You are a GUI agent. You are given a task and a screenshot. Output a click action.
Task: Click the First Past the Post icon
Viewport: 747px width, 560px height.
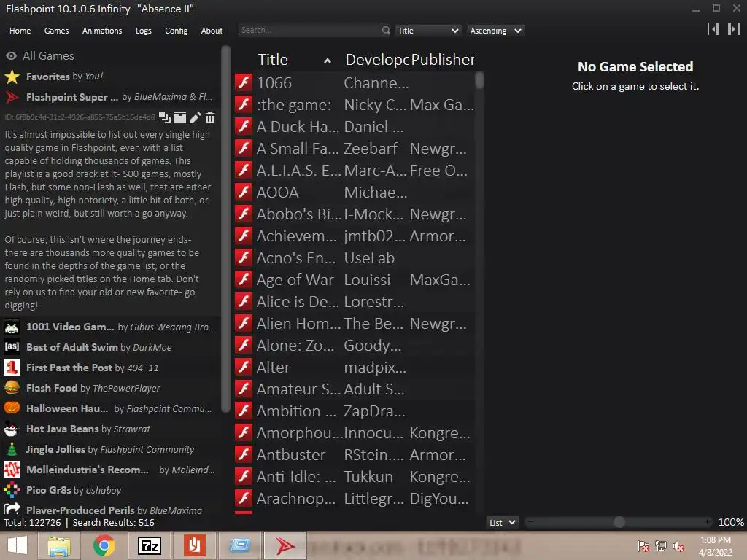(12, 367)
